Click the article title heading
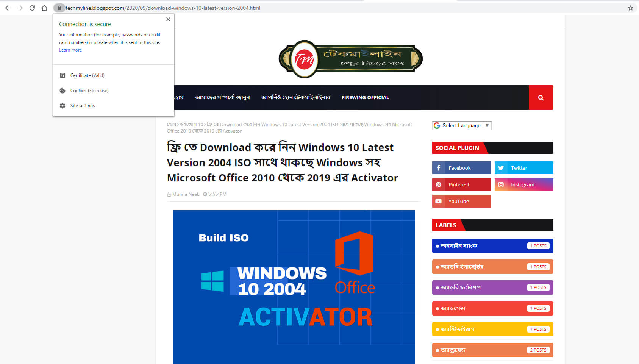The width and height of the screenshot is (639, 364). point(283,162)
